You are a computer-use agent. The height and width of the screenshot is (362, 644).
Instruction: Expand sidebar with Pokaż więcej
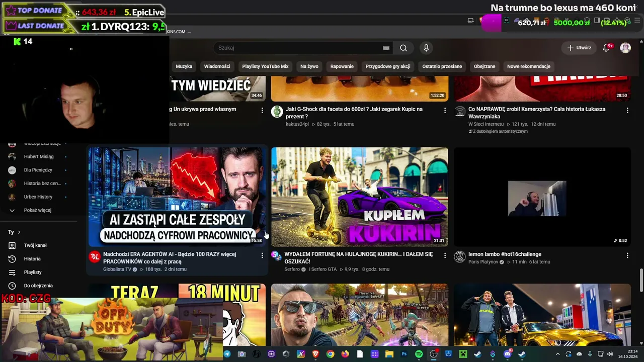[38, 210]
